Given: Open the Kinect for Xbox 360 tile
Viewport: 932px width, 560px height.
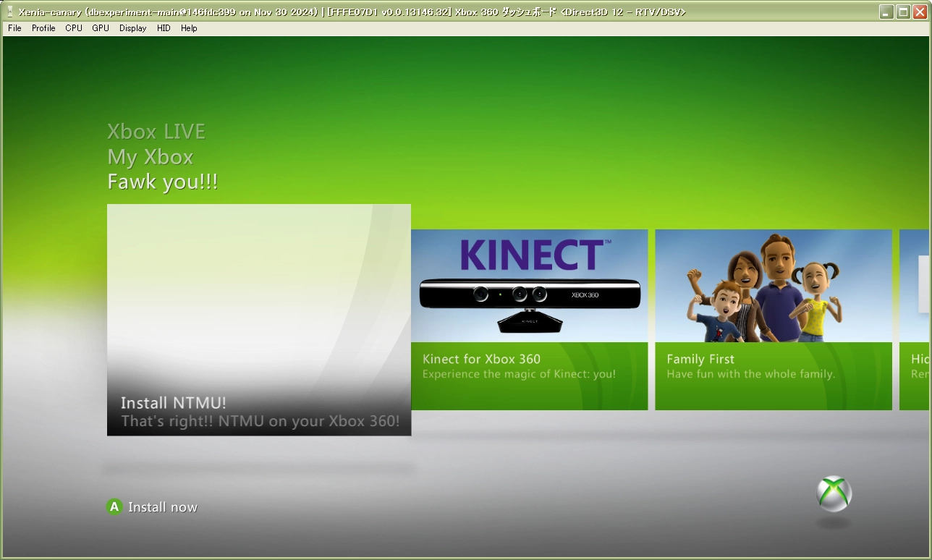Looking at the screenshot, I should [x=529, y=320].
